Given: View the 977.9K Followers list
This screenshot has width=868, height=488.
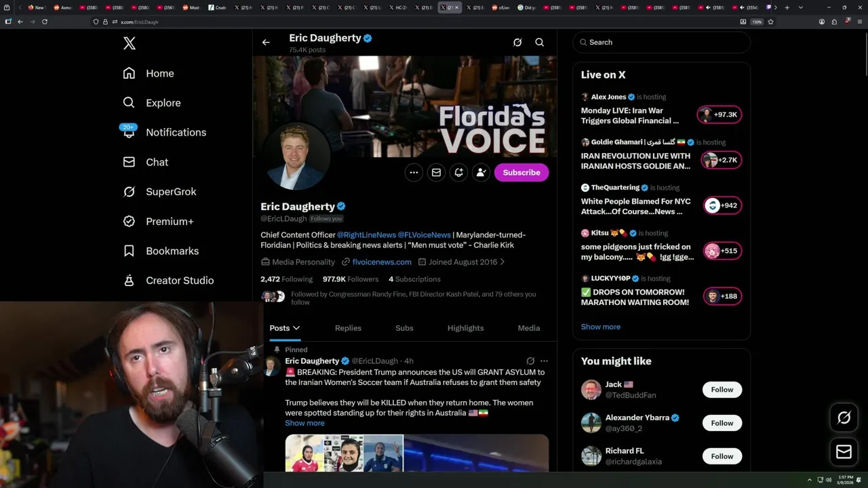Looking at the screenshot, I should coord(351,279).
